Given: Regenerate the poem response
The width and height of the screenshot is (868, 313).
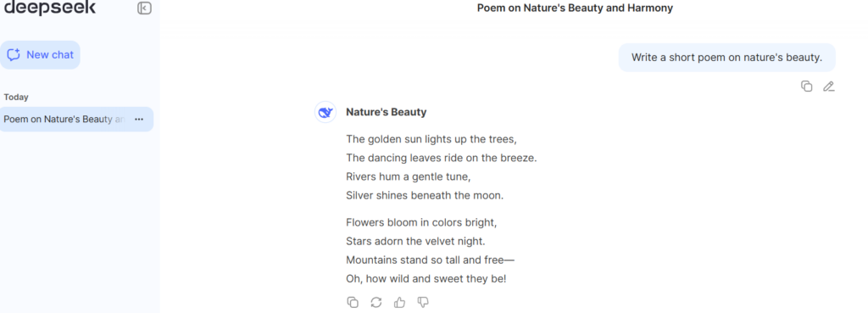Looking at the screenshot, I should pos(376,302).
